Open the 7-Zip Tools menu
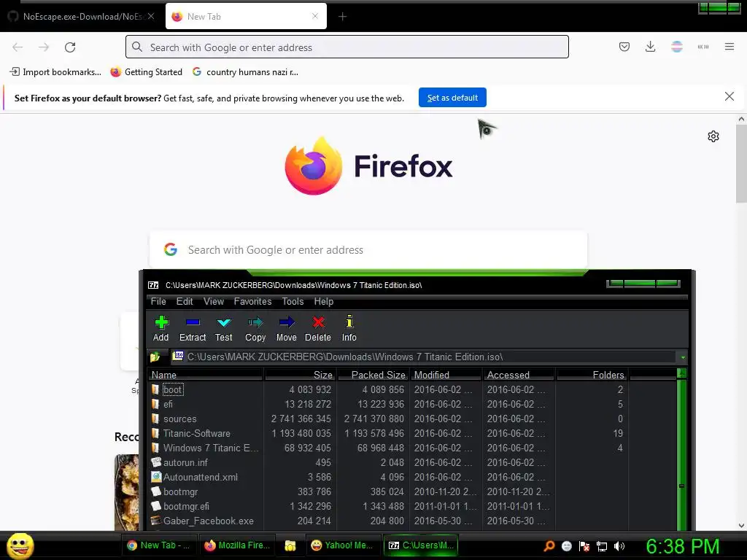Viewport: 747px width, 560px height. pyautogui.click(x=293, y=301)
